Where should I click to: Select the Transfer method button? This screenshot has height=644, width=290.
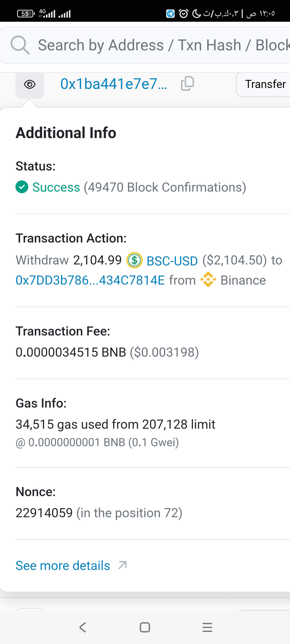(265, 84)
